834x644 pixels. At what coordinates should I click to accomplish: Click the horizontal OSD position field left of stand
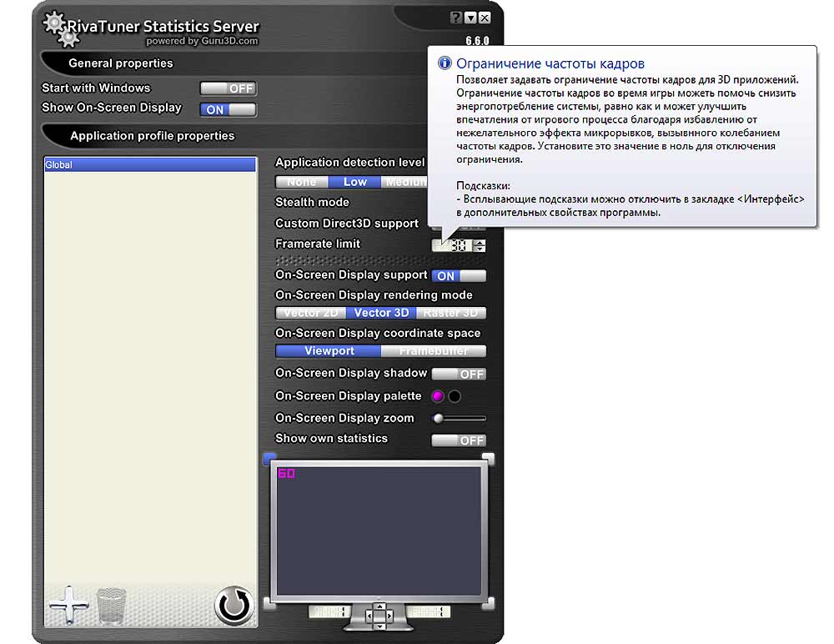click(329, 612)
